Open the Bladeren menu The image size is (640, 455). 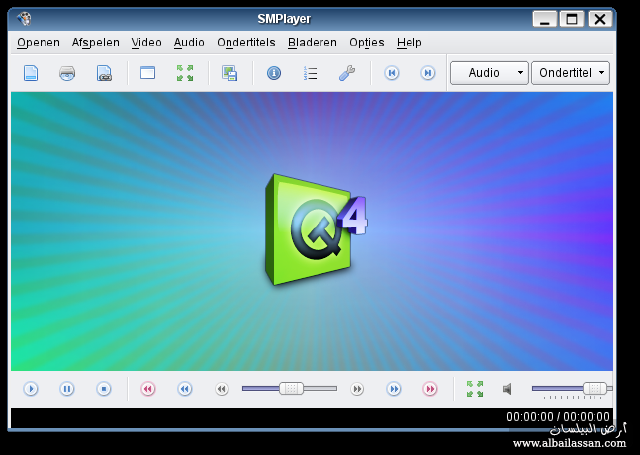312,42
